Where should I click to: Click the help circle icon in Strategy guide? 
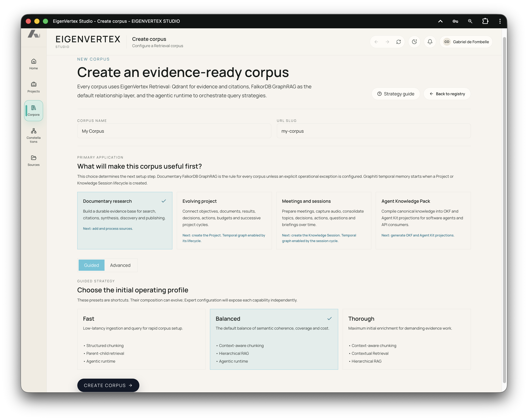pos(379,94)
